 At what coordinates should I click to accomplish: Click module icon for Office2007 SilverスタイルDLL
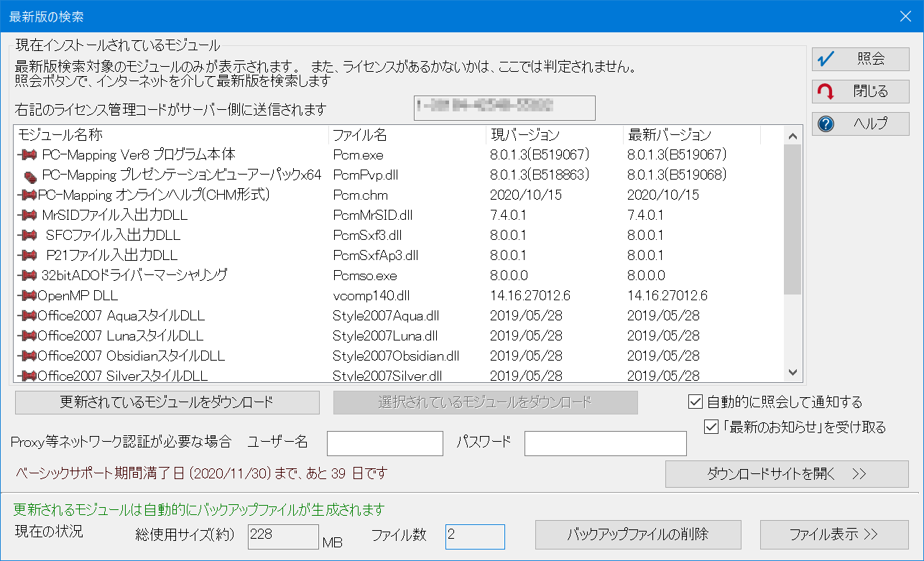(x=27, y=376)
